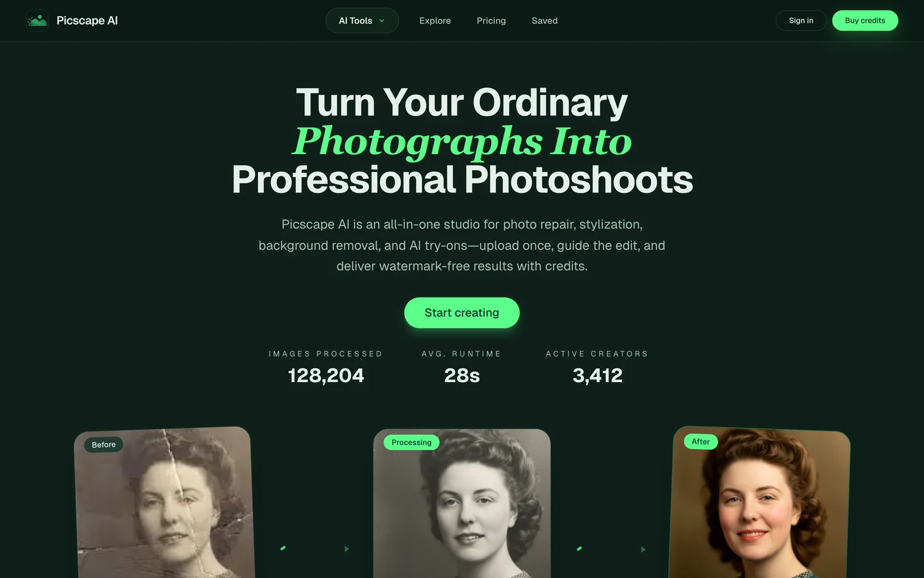The height and width of the screenshot is (578, 924).
Task: Go to the Explore page
Action: point(435,21)
